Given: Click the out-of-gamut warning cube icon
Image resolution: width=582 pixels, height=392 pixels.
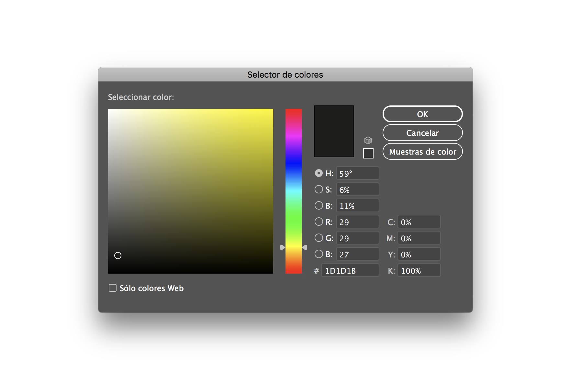Looking at the screenshot, I should coord(367,140).
